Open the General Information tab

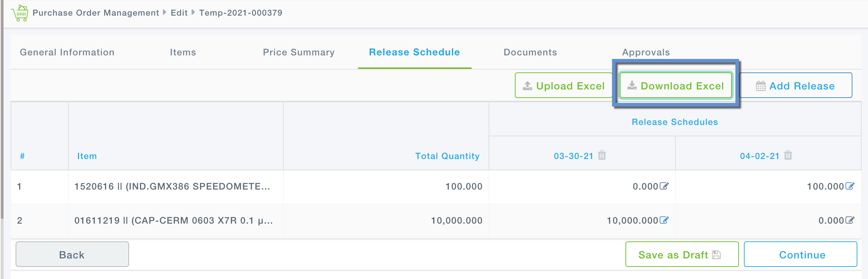pyautogui.click(x=67, y=52)
